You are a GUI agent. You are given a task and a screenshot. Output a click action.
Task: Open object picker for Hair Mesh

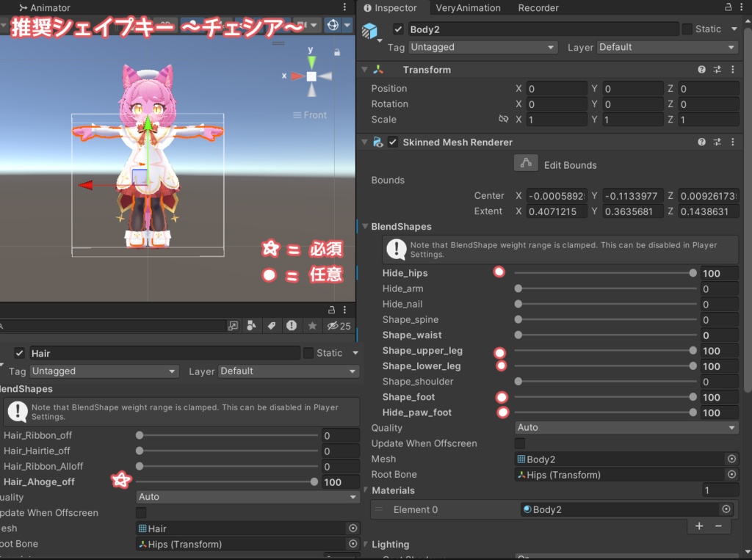coord(353,528)
